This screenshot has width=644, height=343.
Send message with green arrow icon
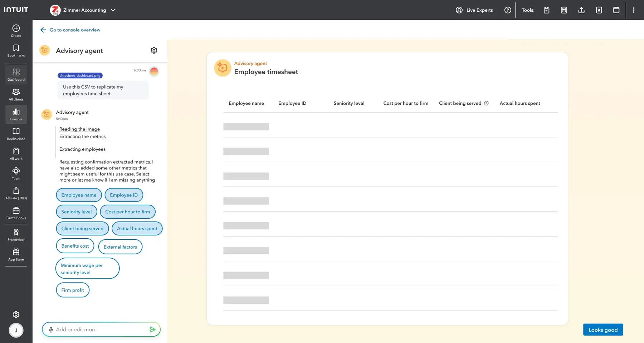coord(152,329)
